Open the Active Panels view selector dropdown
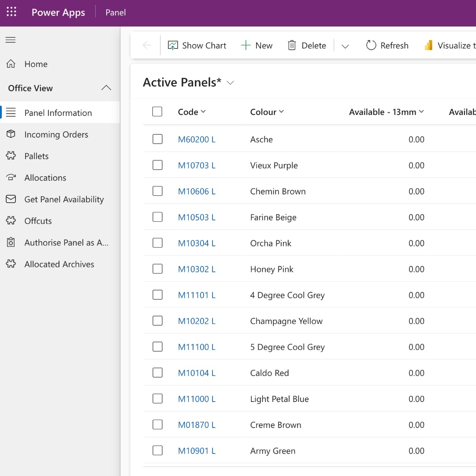Viewport: 476px width, 476px height. (x=230, y=83)
